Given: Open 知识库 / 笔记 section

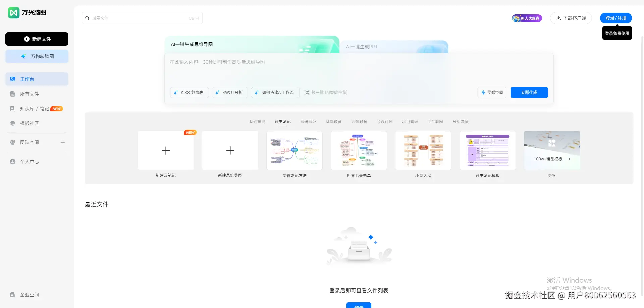Looking at the screenshot, I should (x=37, y=109).
